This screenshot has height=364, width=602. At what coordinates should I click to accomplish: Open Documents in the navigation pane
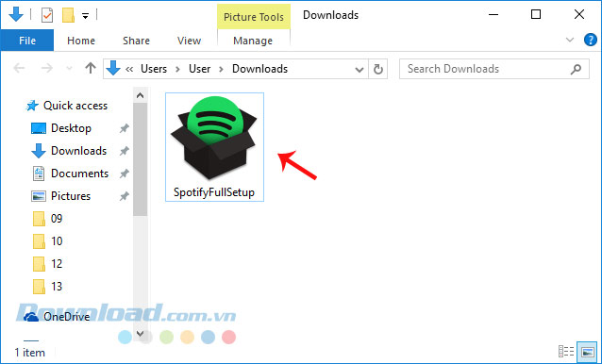[80, 174]
